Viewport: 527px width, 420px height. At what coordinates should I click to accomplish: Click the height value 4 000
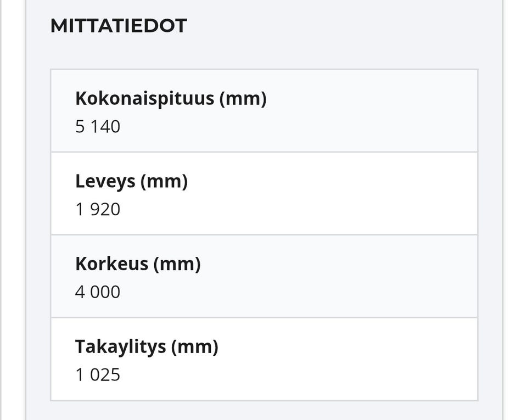[98, 292]
